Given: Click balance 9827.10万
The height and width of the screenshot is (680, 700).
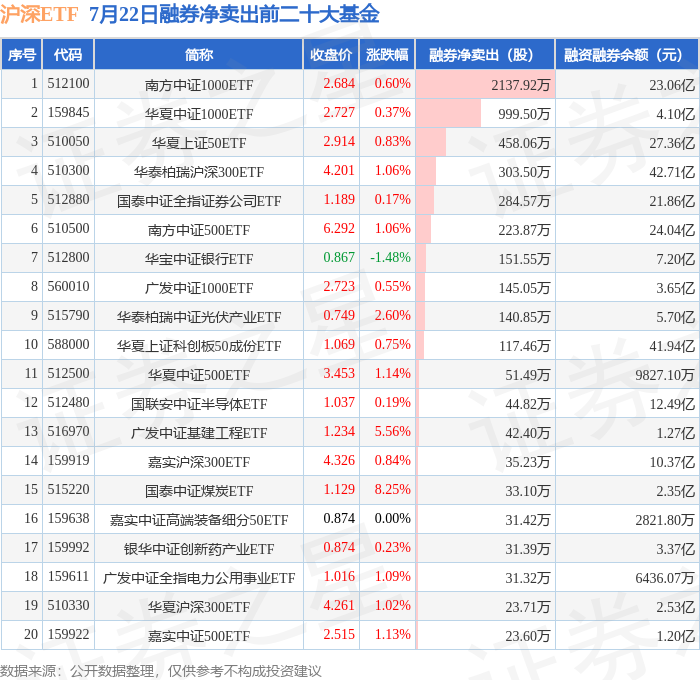Looking at the screenshot, I should [x=665, y=375].
